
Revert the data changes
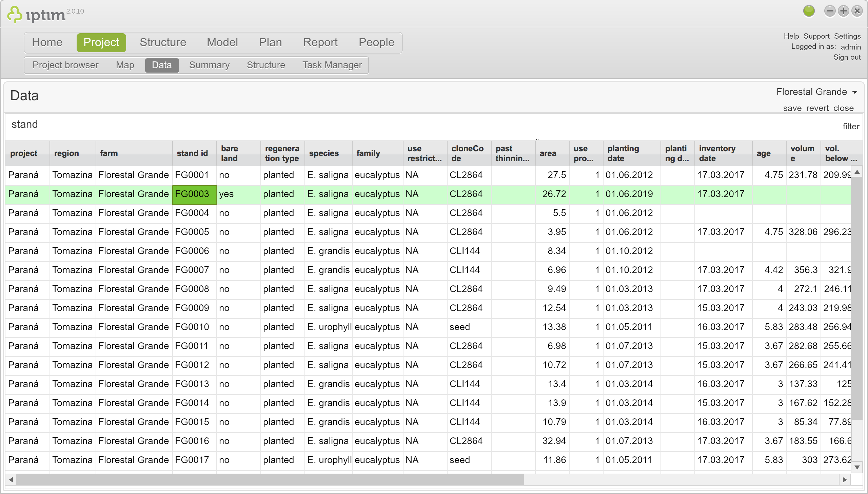[817, 108]
